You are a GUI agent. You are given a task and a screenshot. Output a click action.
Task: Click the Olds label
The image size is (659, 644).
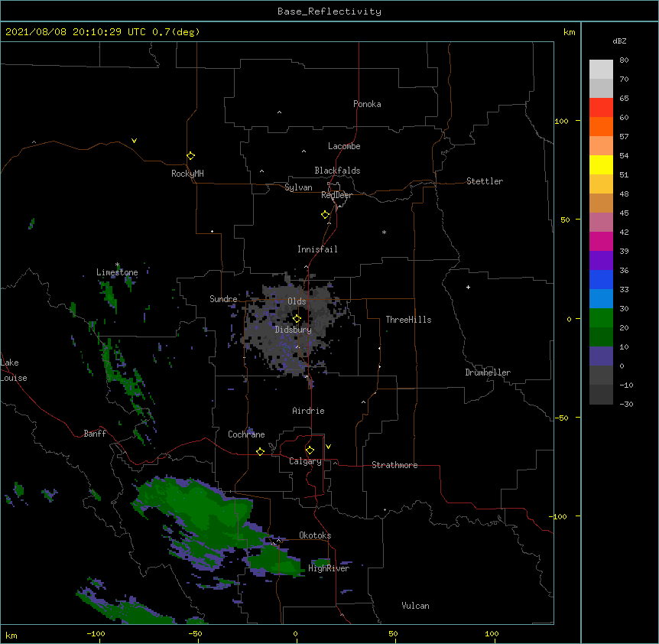pos(297,301)
